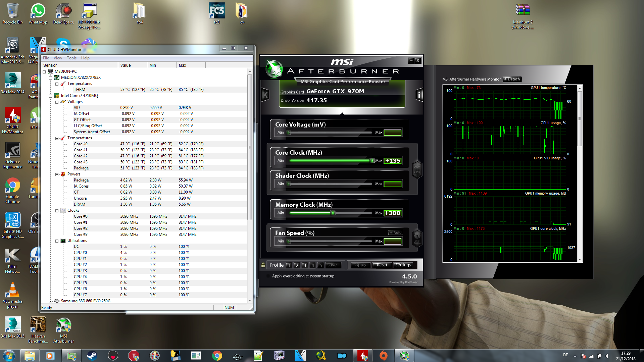Open Heaven Benchmark desktop shortcut
644x362 pixels.
click(38, 330)
